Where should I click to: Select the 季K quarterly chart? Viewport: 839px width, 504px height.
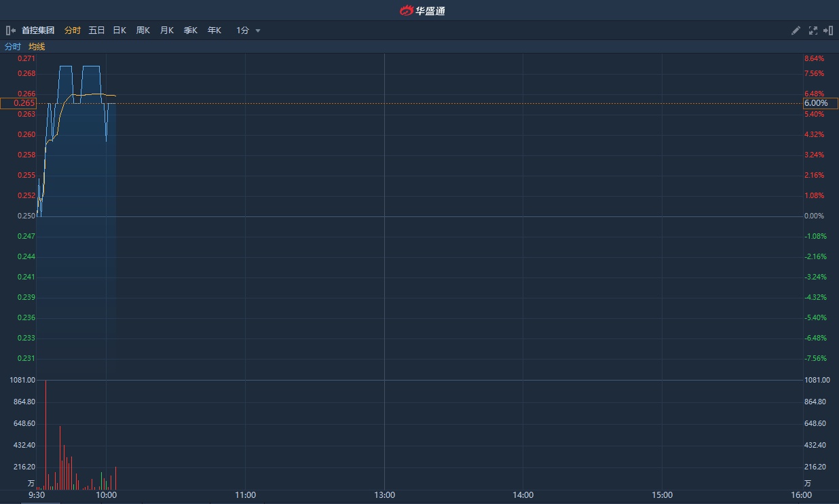coord(190,31)
